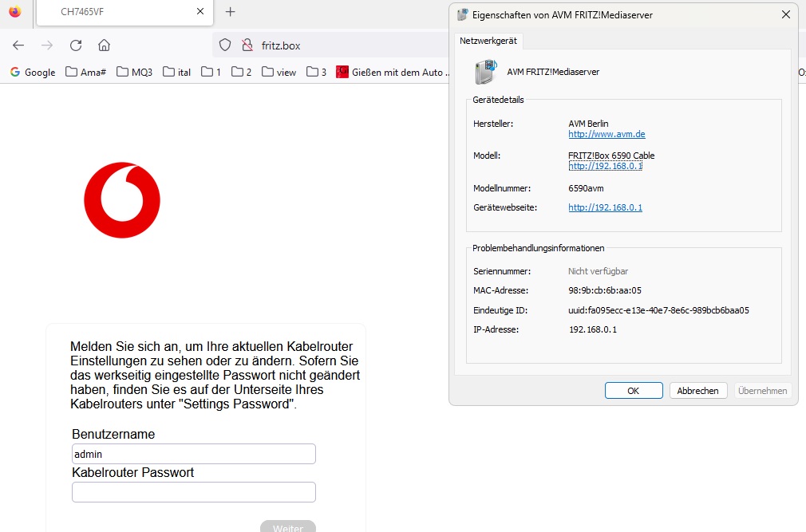Close the Eigenschaften dialog
This screenshot has height=532, width=806.
pos(785,14)
